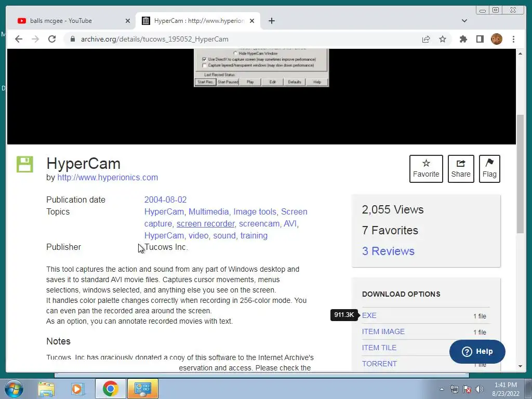Flag this item

coord(489,169)
